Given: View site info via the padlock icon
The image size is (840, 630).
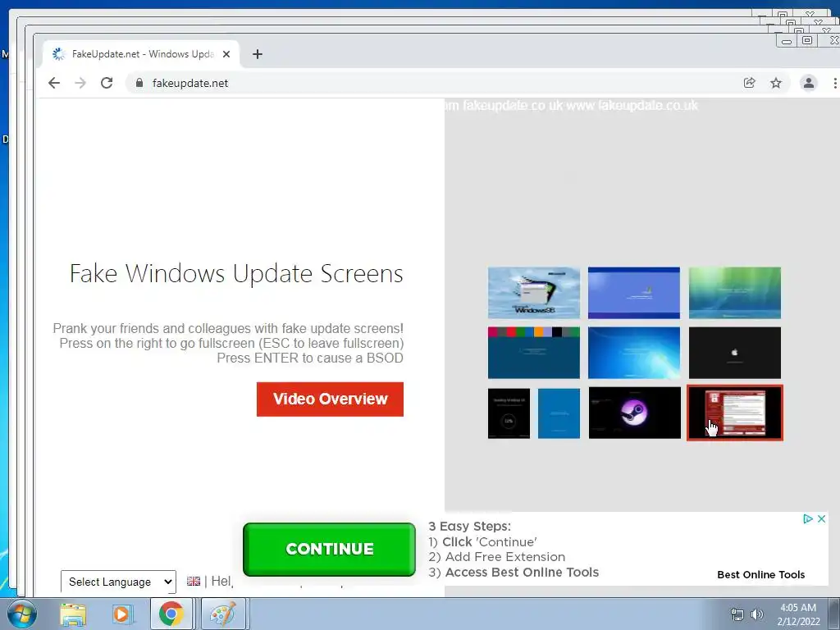Looking at the screenshot, I should tap(139, 83).
